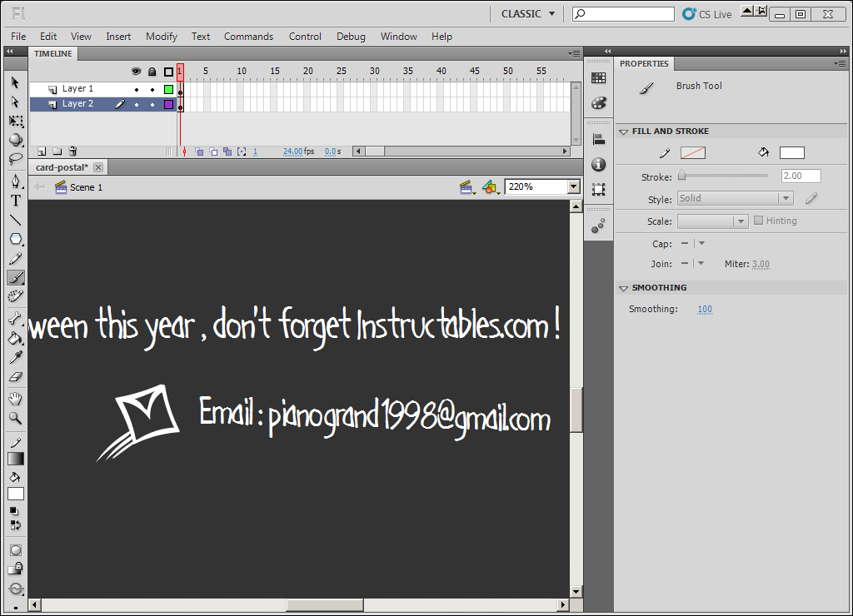
Task: Select the Bone tool
Action: click(x=16, y=319)
